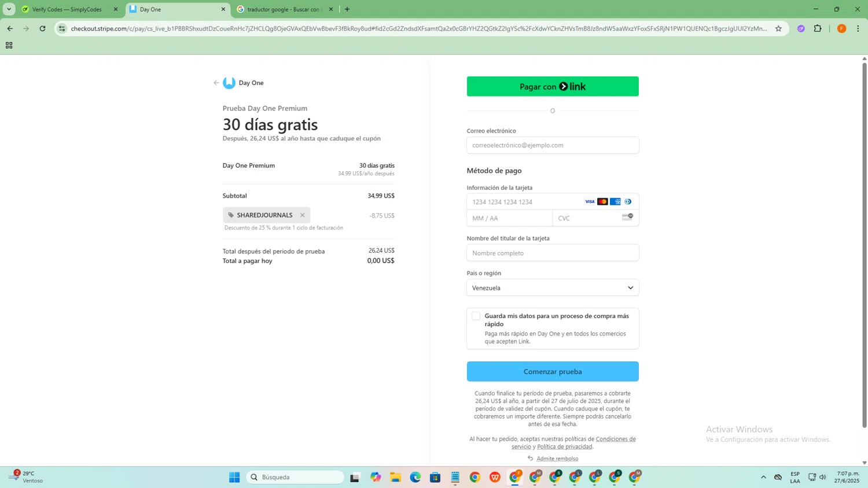Focus the CVC input field

pyautogui.click(x=595, y=218)
